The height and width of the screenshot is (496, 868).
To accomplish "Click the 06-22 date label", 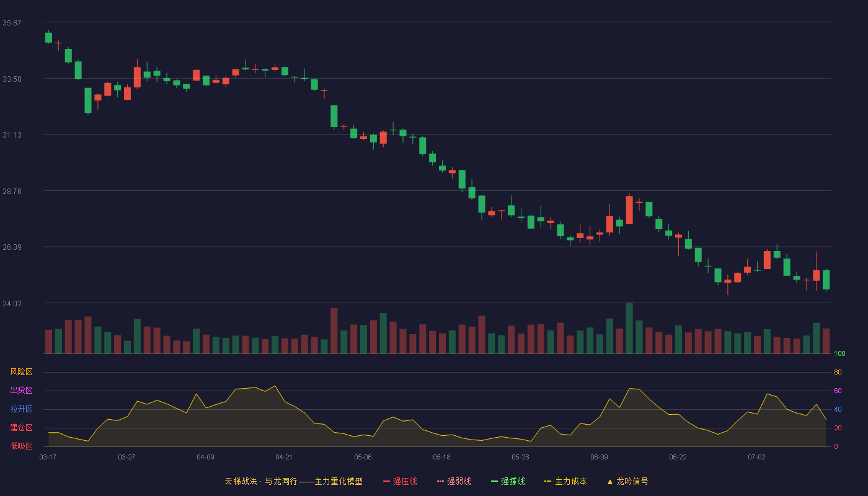I will (678, 457).
